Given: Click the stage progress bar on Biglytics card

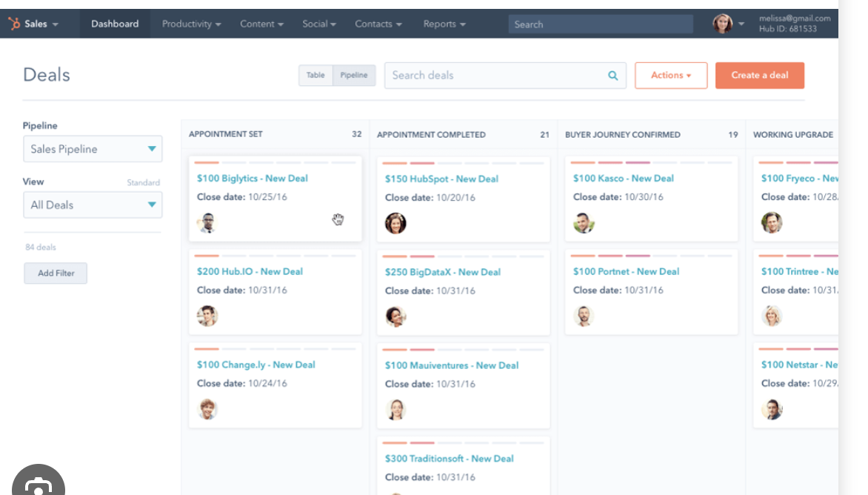Looking at the screenshot, I should (274, 162).
